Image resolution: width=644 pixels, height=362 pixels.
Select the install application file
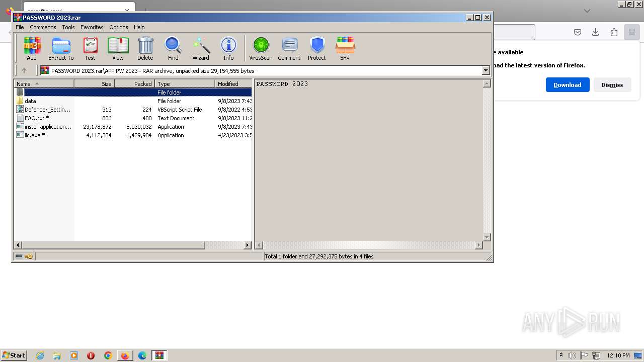point(133,127)
